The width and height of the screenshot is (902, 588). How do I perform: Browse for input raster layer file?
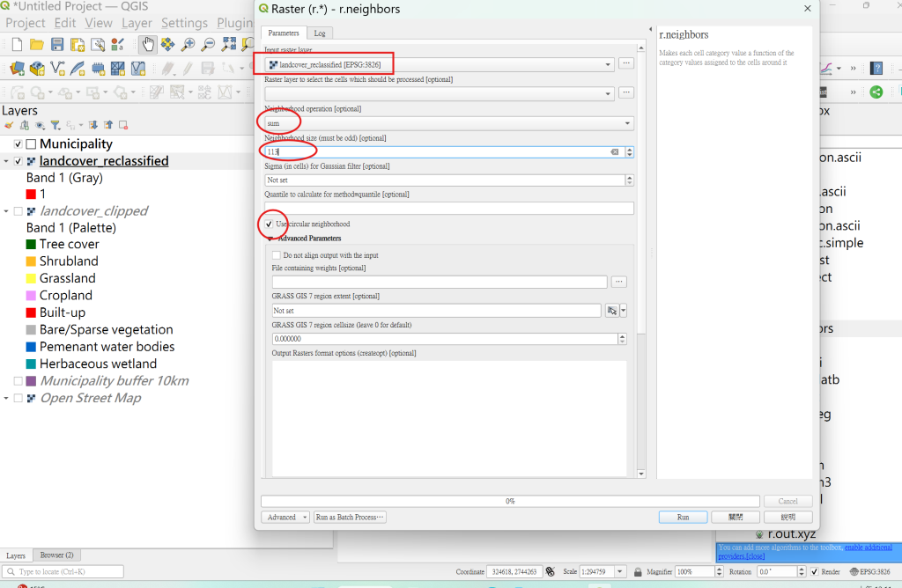click(x=626, y=63)
